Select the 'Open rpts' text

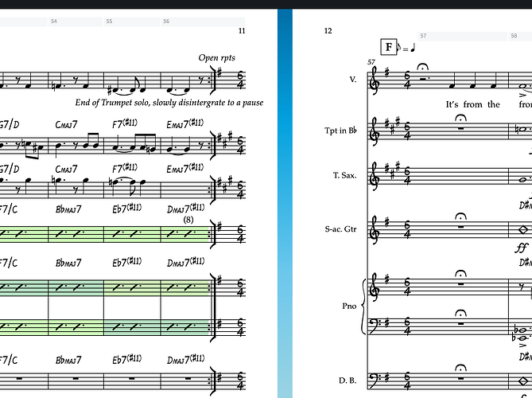click(217, 58)
